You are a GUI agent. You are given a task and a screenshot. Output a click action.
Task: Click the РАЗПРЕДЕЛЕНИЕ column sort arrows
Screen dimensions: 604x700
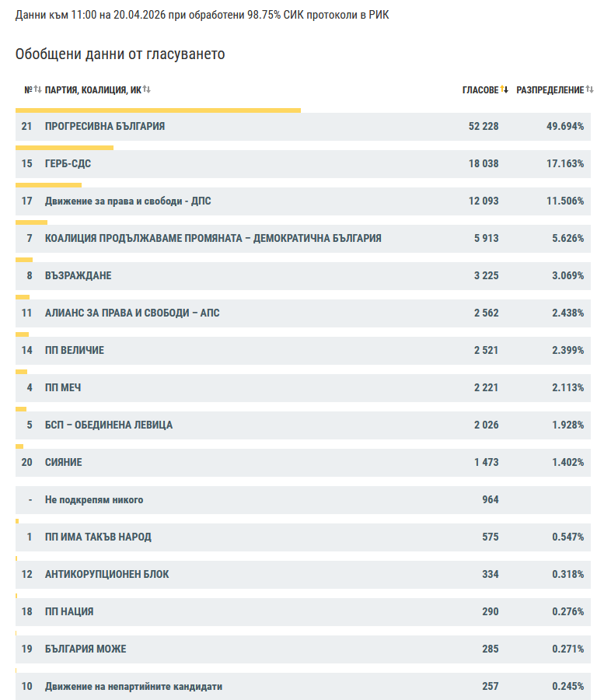click(x=590, y=90)
